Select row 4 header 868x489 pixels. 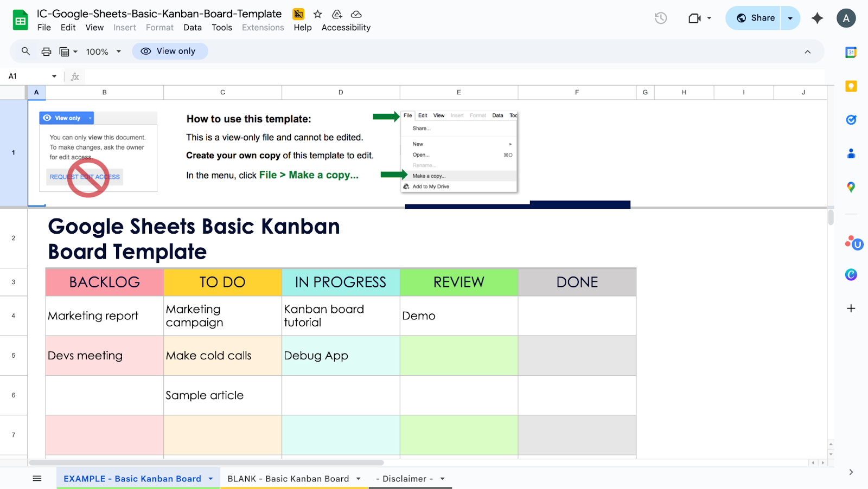(x=14, y=316)
